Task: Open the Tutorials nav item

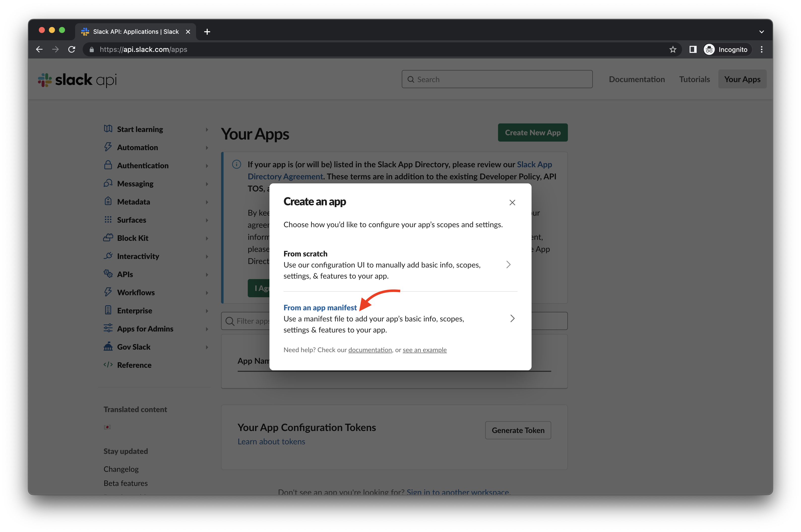Action: (x=694, y=79)
